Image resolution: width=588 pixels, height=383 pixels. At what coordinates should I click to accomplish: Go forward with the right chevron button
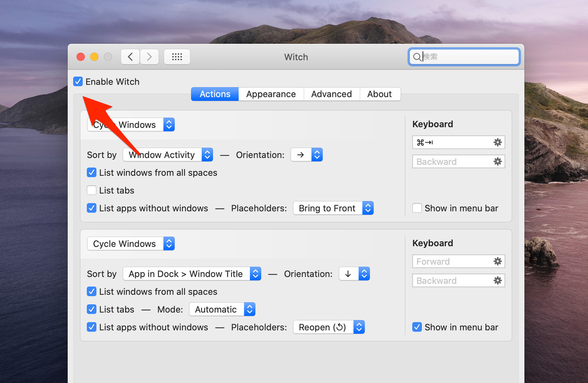(x=149, y=57)
